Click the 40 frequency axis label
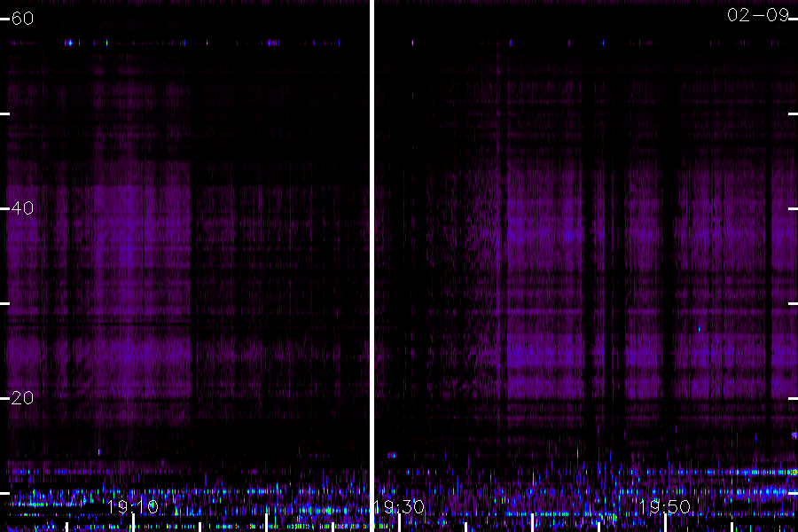Image resolution: width=798 pixels, height=532 pixels. [x=22, y=208]
